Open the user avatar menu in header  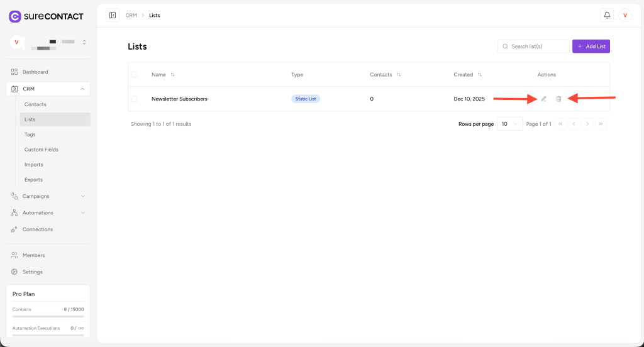[x=625, y=15]
